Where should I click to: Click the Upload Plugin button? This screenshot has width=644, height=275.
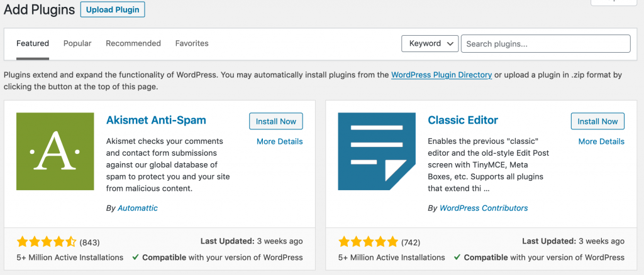113,9
